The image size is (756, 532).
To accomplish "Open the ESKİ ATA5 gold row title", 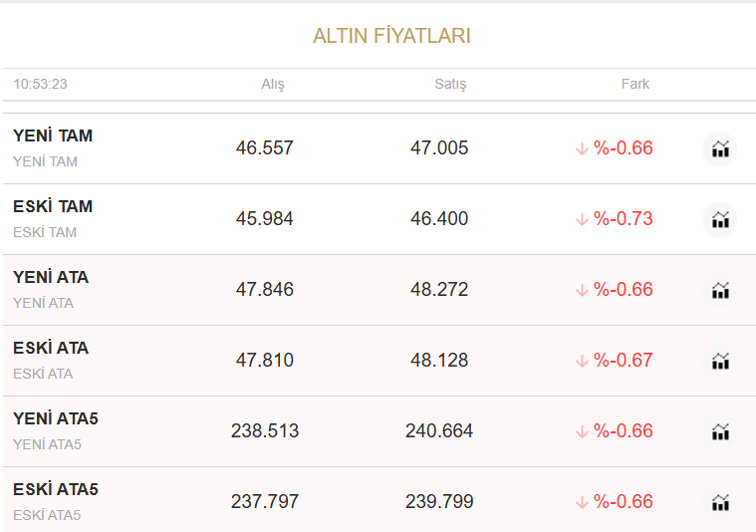I will pyautogui.click(x=56, y=489).
